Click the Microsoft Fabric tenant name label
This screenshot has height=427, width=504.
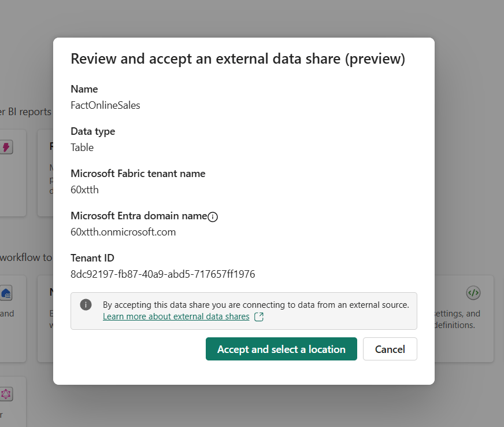[138, 174]
